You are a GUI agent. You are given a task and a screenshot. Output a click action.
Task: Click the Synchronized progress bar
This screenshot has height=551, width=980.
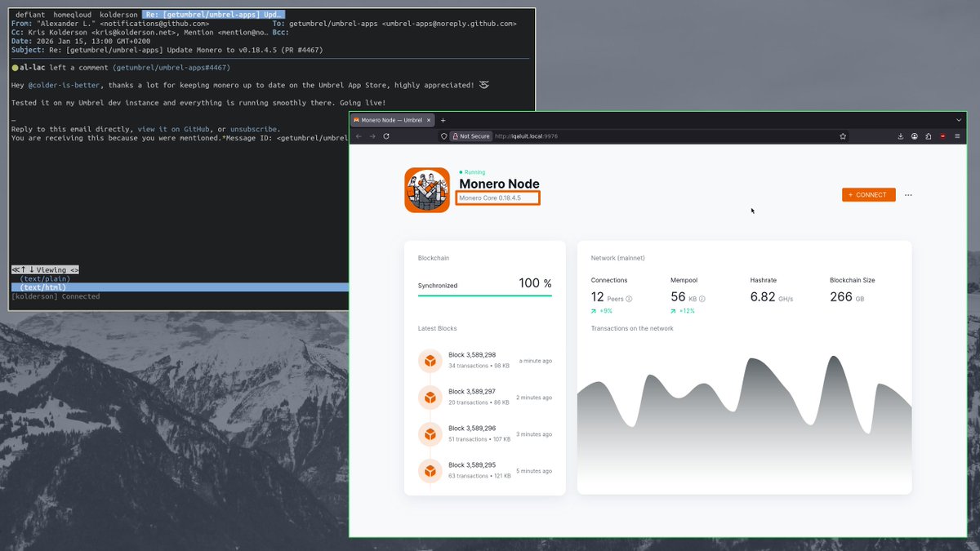pos(485,295)
